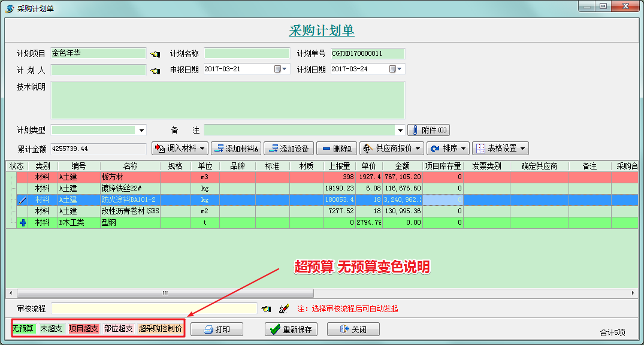Click the clear/eraser icon beside 审核流程
The height and width of the screenshot is (345, 644).
click(284, 308)
